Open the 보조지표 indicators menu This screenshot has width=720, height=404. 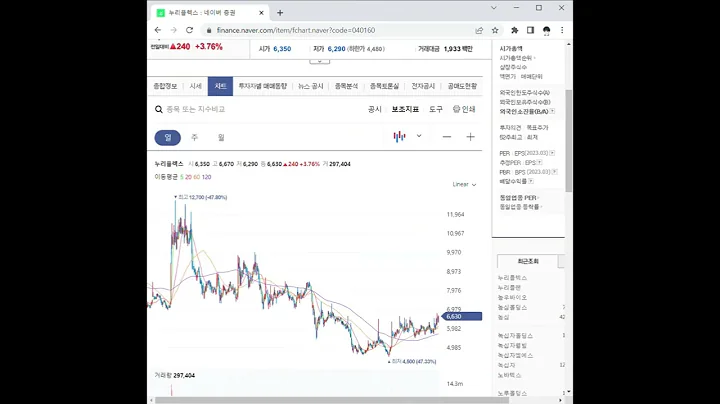coord(405,109)
